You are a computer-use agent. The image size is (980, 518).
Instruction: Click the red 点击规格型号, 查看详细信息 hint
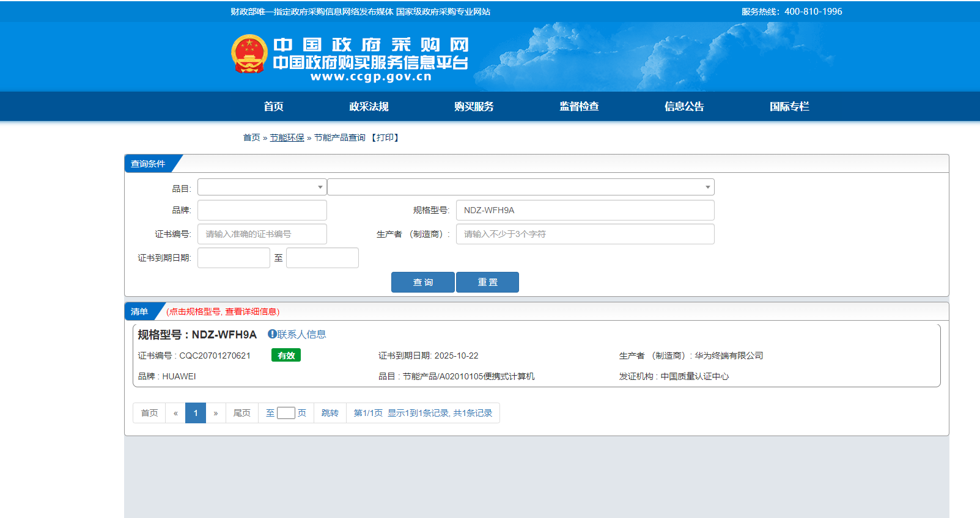(223, 312)
